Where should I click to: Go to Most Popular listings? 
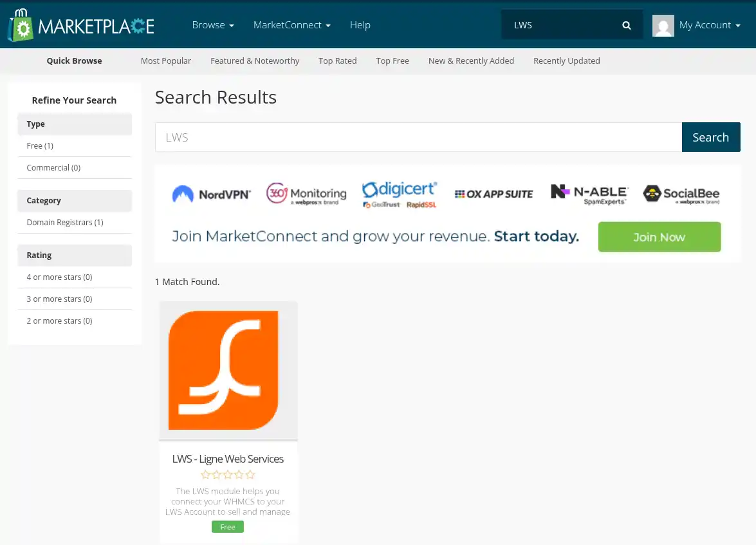[166, 60]
